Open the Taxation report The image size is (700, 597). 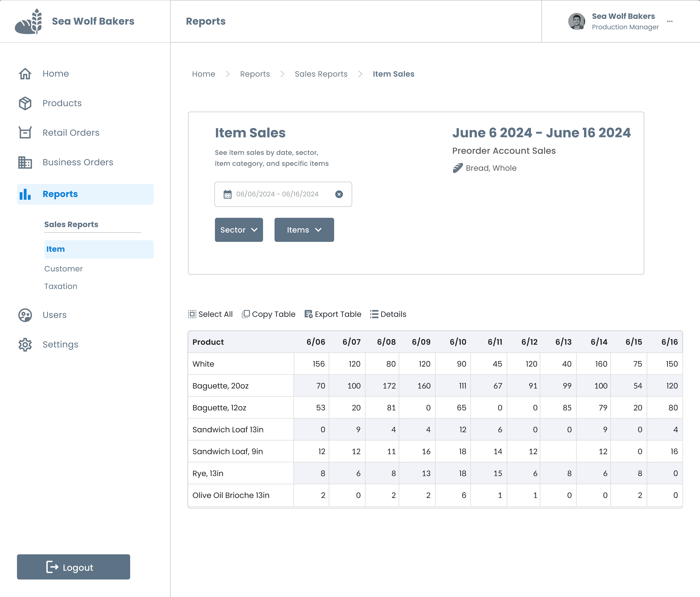tap(61, 286)
